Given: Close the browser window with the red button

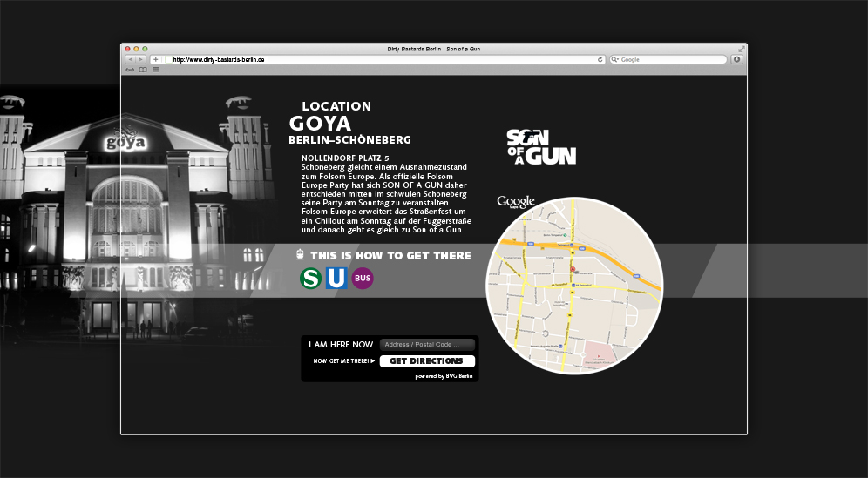Looking at the screenshot, I should [127, 50].
